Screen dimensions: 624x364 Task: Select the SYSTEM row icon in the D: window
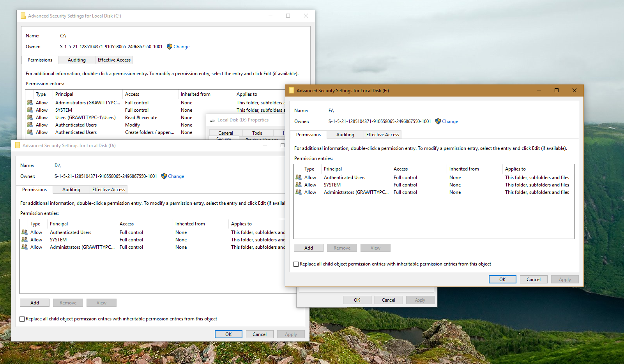click(x=25, y=240)
